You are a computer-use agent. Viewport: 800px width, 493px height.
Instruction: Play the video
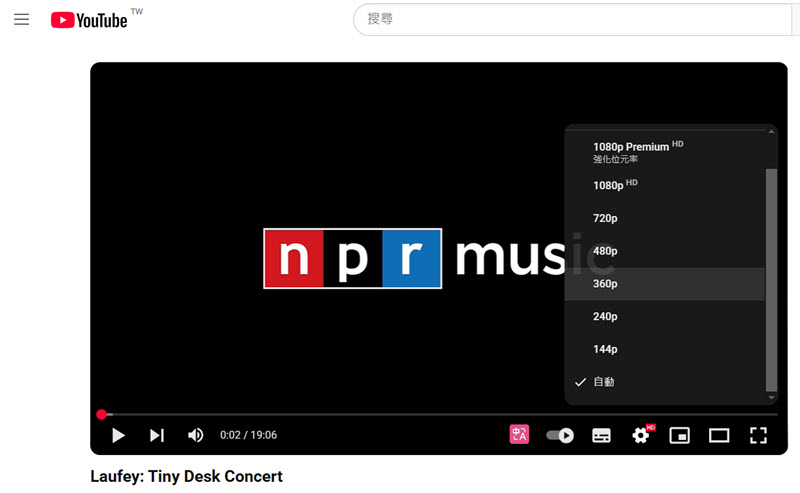[x=118, y=435]
